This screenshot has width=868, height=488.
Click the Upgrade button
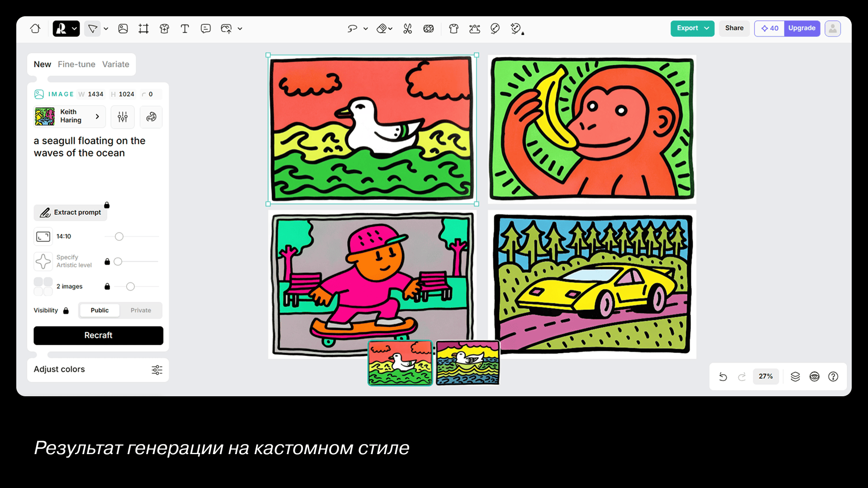802,28
